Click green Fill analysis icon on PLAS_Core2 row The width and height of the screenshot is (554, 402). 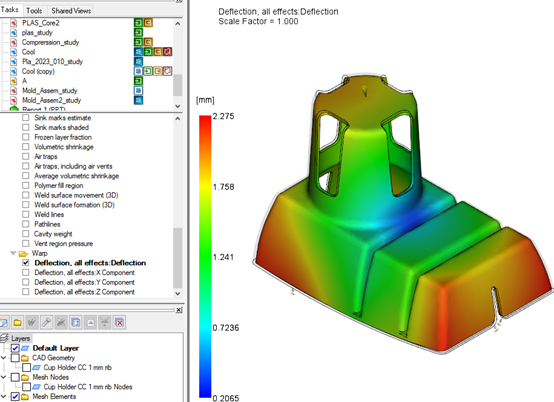138,23
